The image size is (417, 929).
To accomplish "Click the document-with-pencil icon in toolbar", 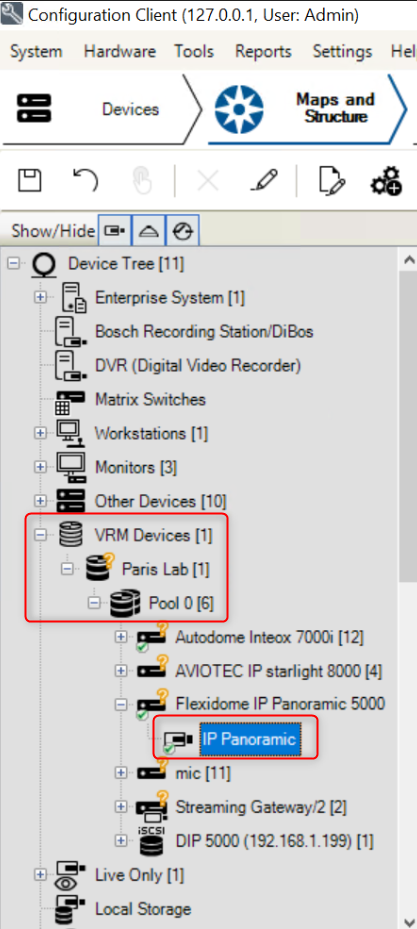I will tap(332, 180).
